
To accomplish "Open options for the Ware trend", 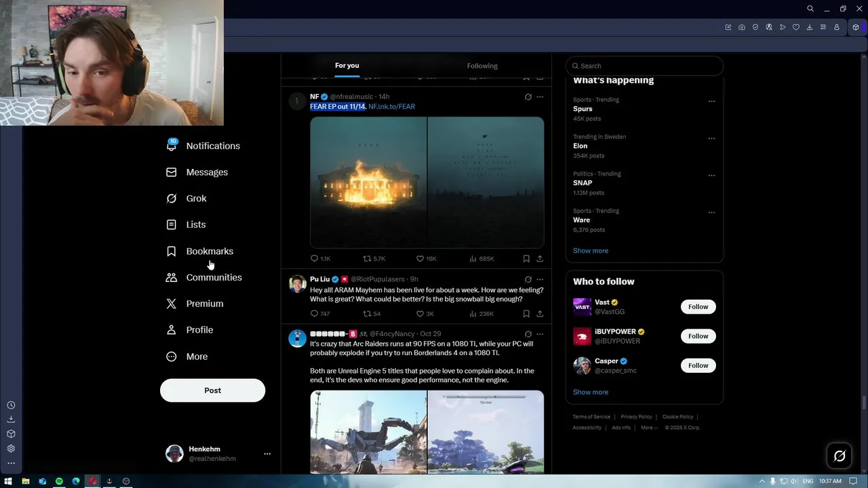I will point(711,213).
